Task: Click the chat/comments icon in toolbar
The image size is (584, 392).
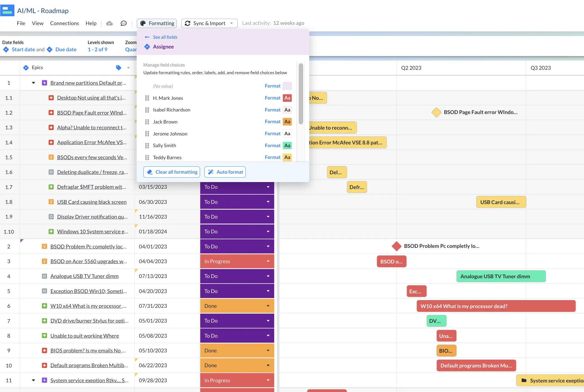Action: [x=124, y=23]
